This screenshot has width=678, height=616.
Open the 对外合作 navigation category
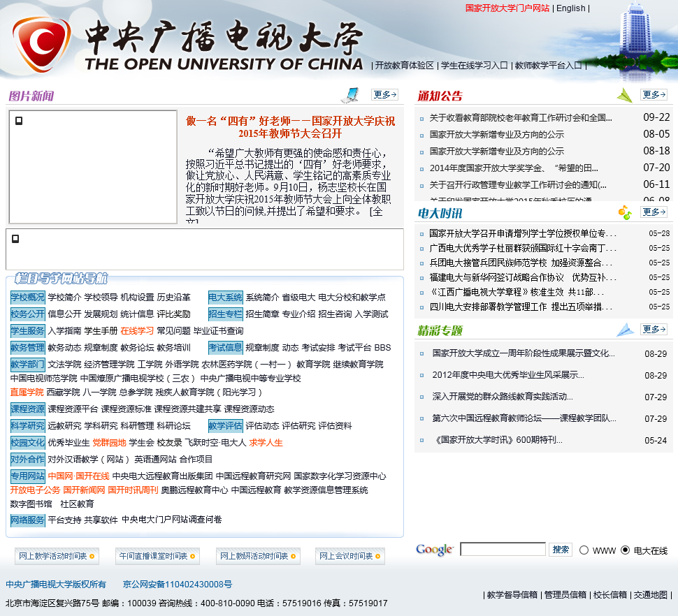click(x=28, y=460)
